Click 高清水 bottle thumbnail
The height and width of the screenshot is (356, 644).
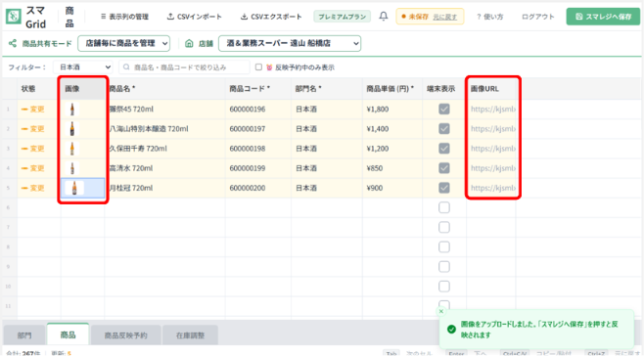(72, 168)
